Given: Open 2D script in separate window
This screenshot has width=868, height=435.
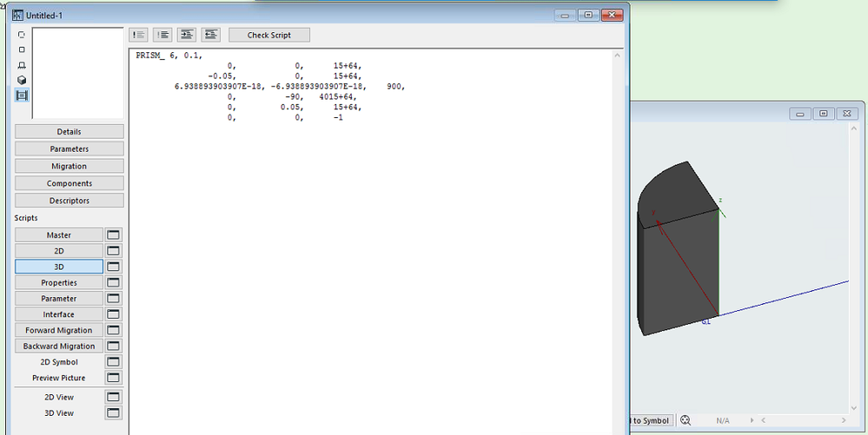Looking at the screenshot, I should [114, 251].
